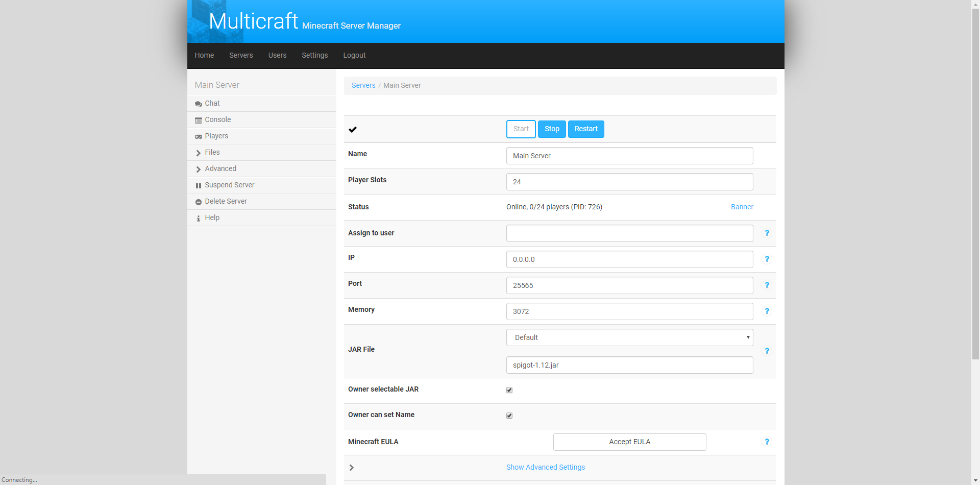Click the Players gamepad icon

tap(198, 136)
